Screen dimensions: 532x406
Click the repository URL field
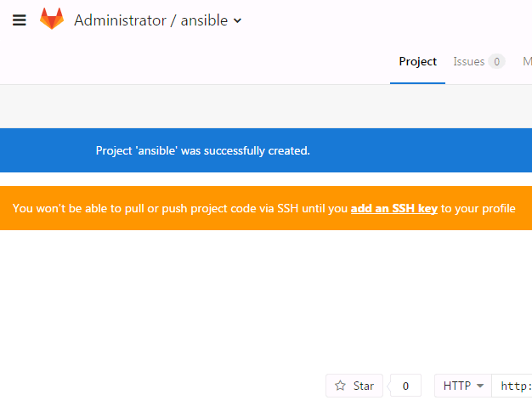(514, 386)
